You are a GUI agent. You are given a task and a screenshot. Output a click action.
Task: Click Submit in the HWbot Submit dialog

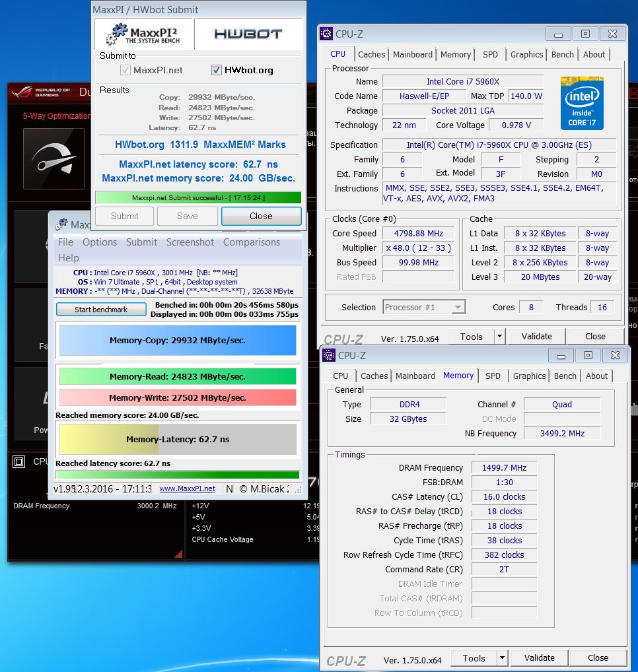click(124, 216)
